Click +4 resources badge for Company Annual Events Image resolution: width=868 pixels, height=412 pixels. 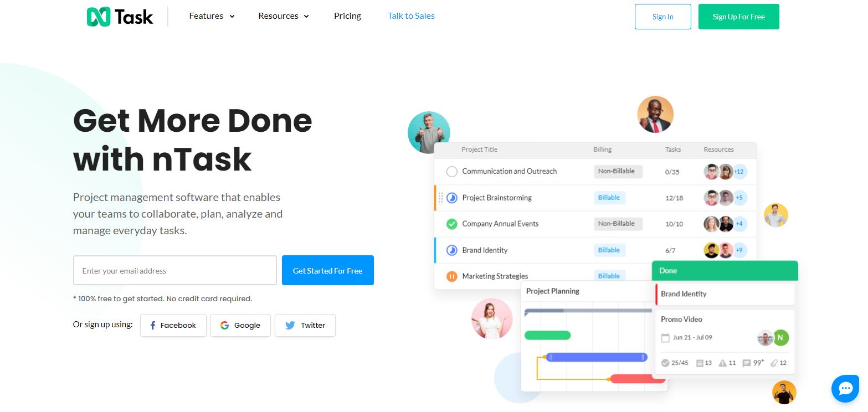(x=739, y=224)
